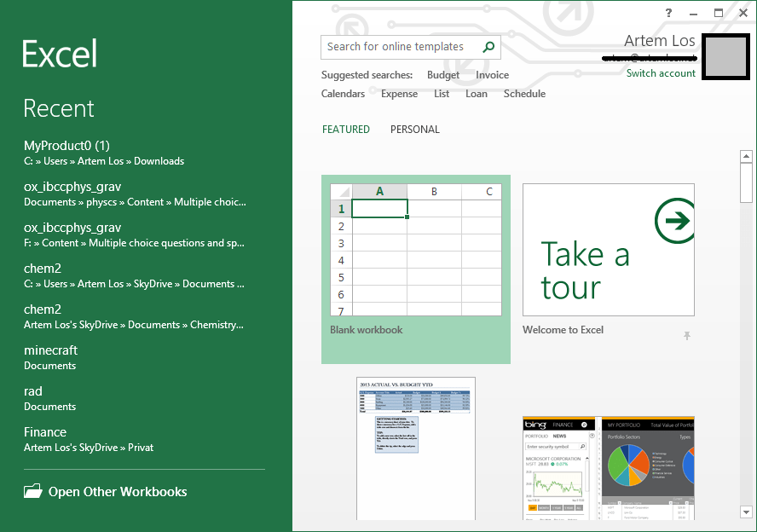This screenshot has height=532, width=757.
Task: Switch to the PERSONAL tab
Action: click(414, 130)
